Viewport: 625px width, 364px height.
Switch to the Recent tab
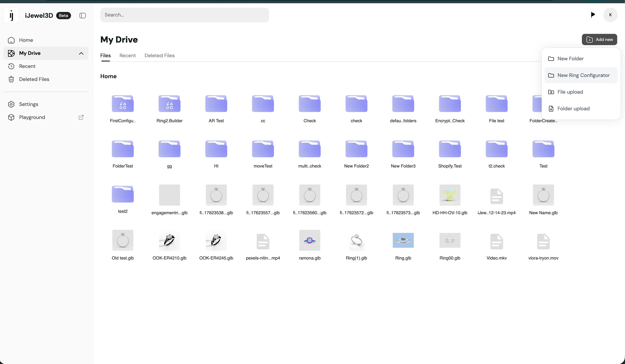pyautogui.click(x=128, y=56)
